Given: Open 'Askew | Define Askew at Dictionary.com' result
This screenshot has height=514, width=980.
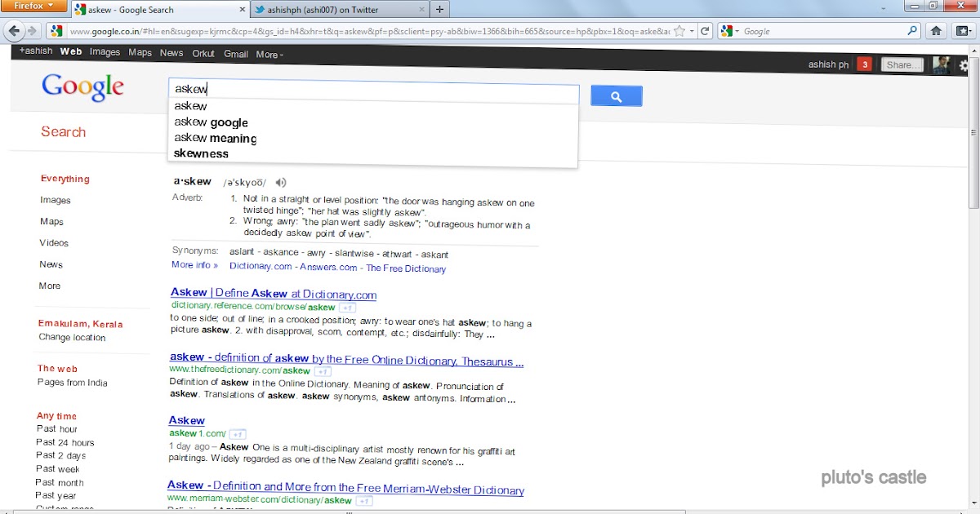Looking at the screenshot, I should click(x=274, y=294).
